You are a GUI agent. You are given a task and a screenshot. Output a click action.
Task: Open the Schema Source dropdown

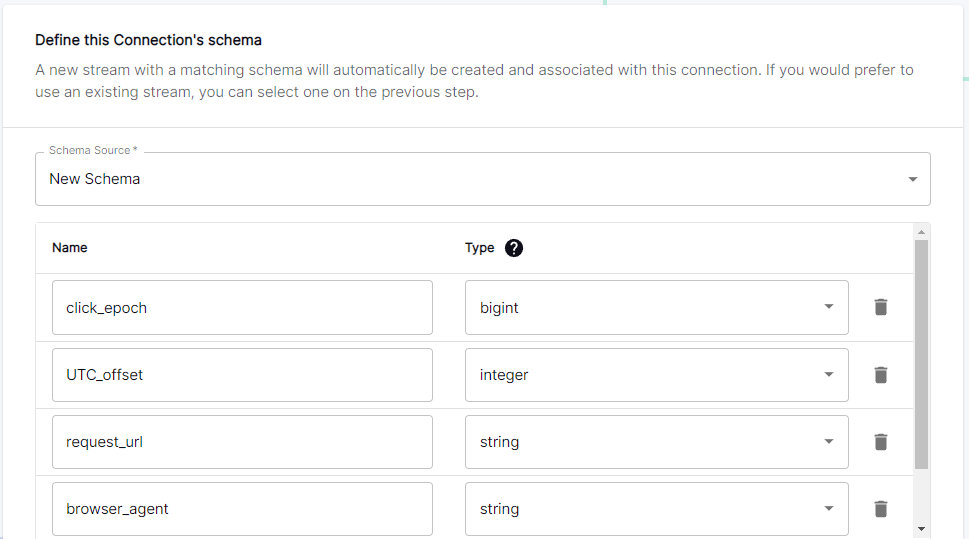[x=483, y=179]
